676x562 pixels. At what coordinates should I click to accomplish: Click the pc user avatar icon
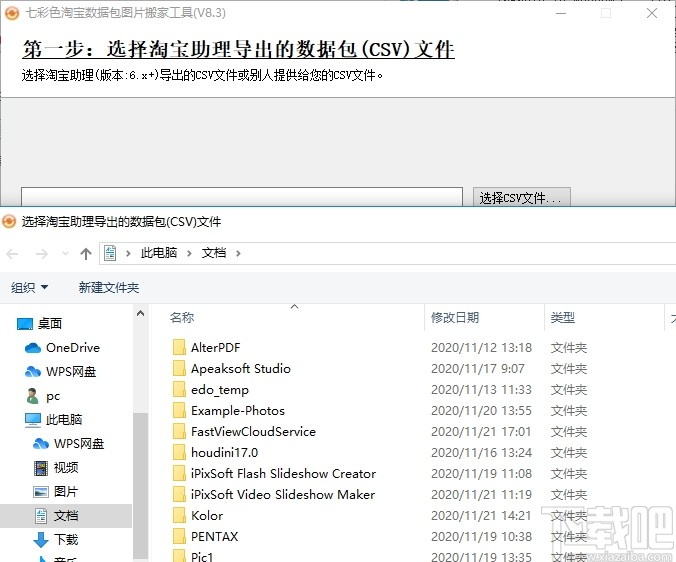tap(32, 396)
